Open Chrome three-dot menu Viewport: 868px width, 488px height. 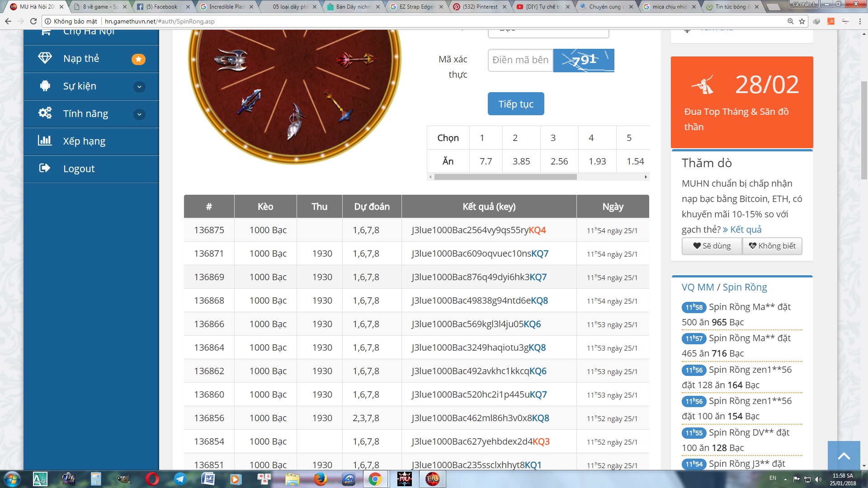coord(860,21)
